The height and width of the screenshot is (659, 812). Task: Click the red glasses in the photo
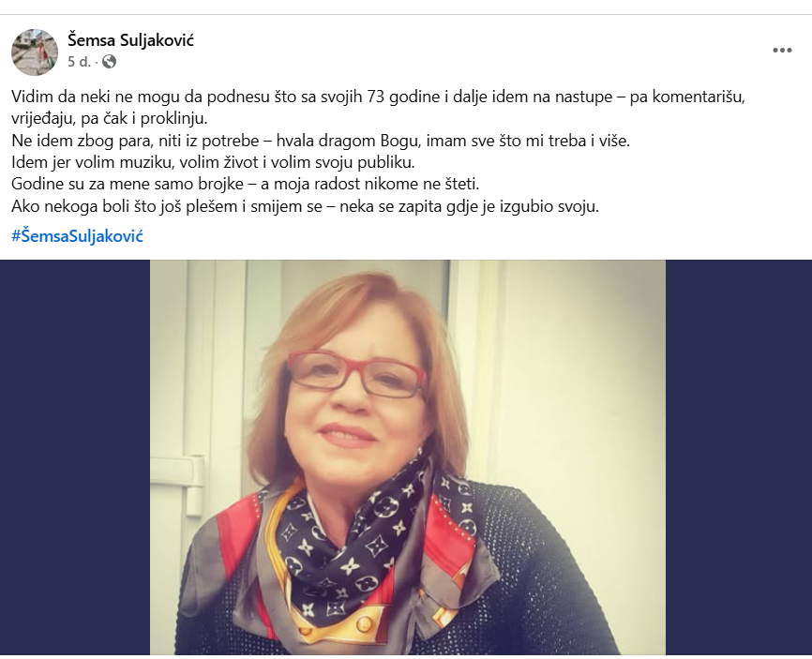(357, 375)
